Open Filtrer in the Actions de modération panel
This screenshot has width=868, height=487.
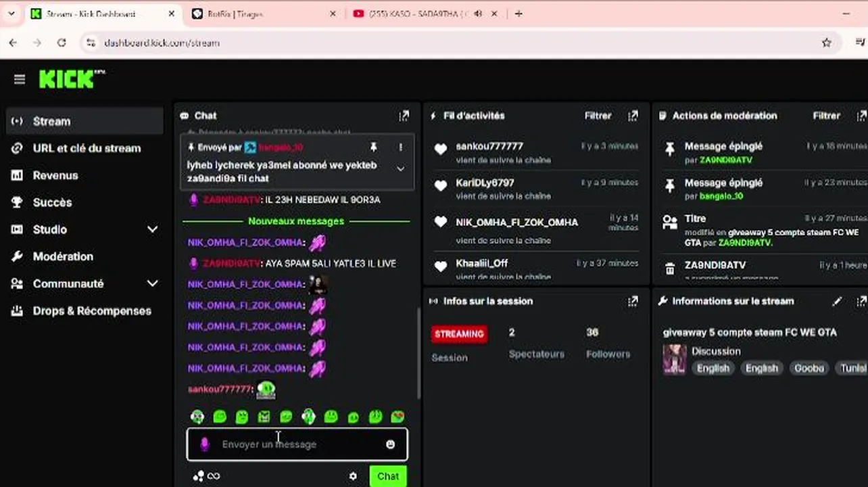point(826,116)
